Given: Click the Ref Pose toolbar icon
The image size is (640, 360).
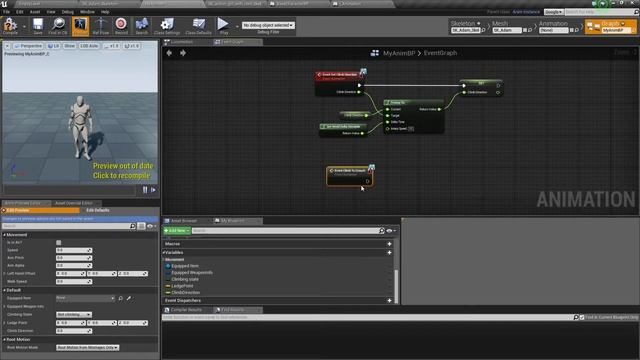Looking at the screenshot, I should click(101, 26).
